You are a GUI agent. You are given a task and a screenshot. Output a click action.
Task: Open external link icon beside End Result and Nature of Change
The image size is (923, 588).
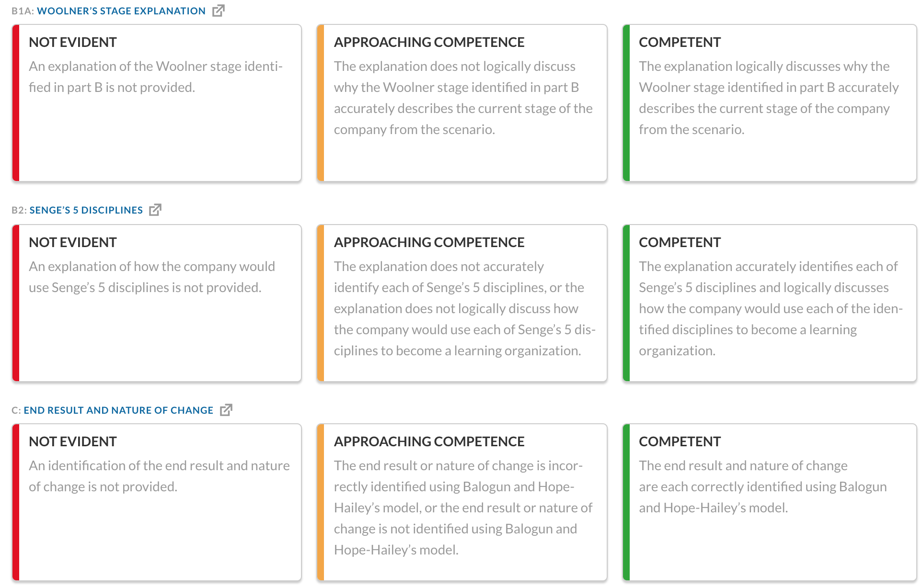(226, 410)
